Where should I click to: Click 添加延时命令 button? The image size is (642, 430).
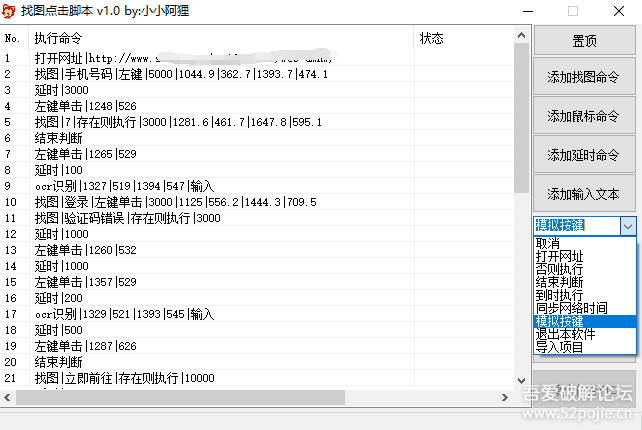tap(584, 155)
